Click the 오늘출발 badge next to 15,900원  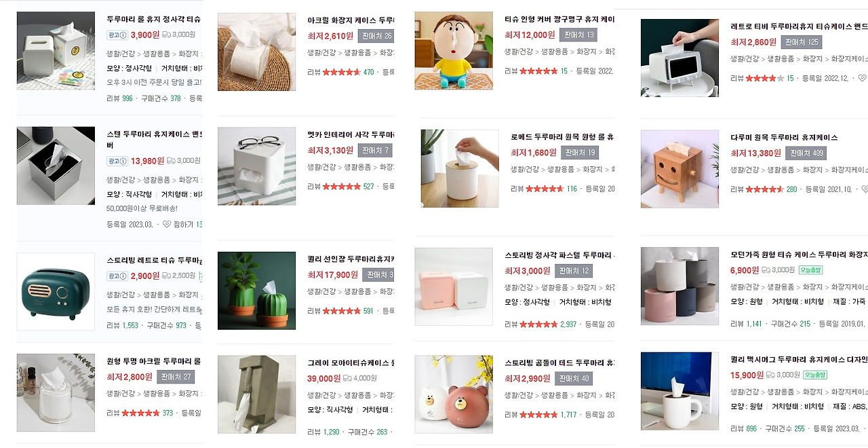814,375
